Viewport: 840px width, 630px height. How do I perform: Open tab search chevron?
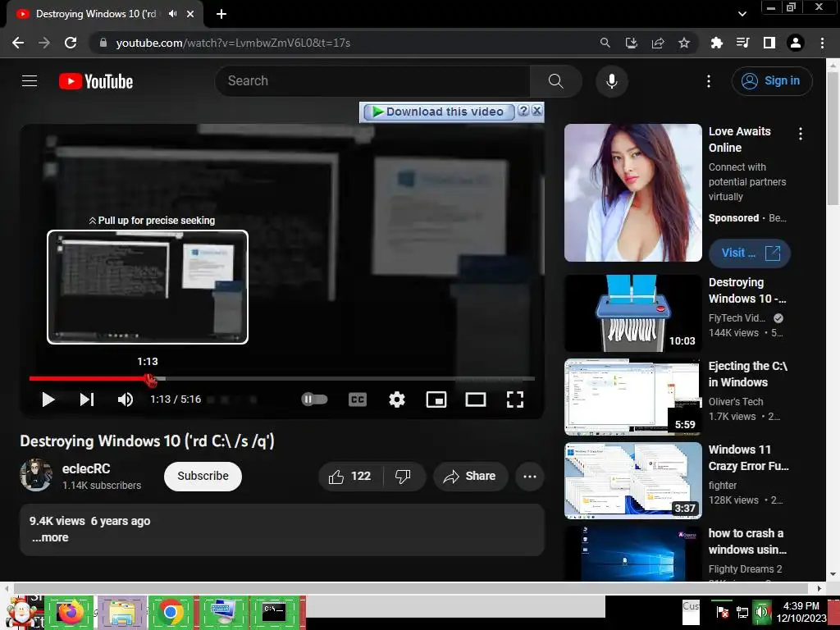742,14
